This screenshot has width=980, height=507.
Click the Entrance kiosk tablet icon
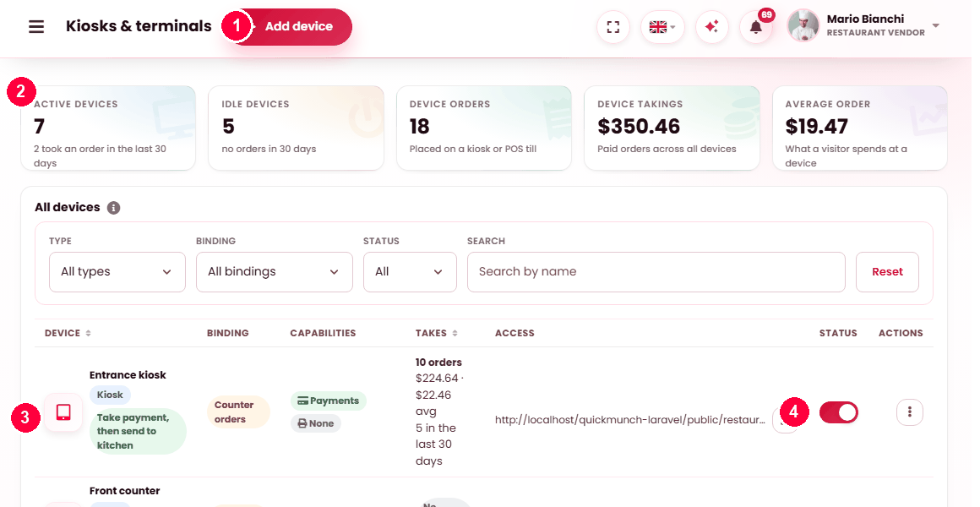tap(63, 412)
